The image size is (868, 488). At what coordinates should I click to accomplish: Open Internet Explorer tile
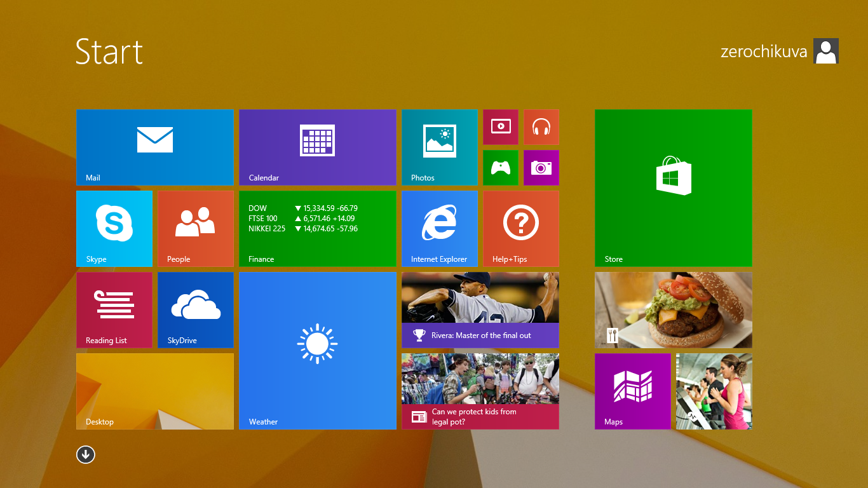pos(440,229)
